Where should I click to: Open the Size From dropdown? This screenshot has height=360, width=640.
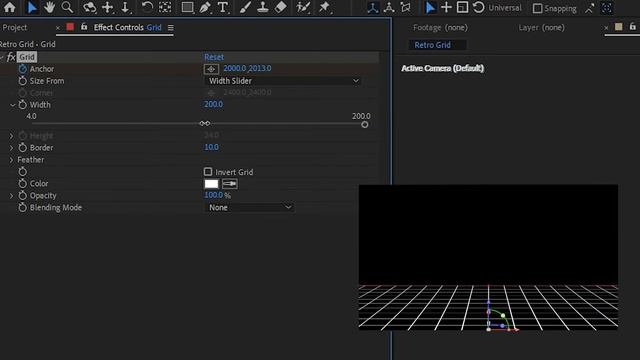click(283, 81)
